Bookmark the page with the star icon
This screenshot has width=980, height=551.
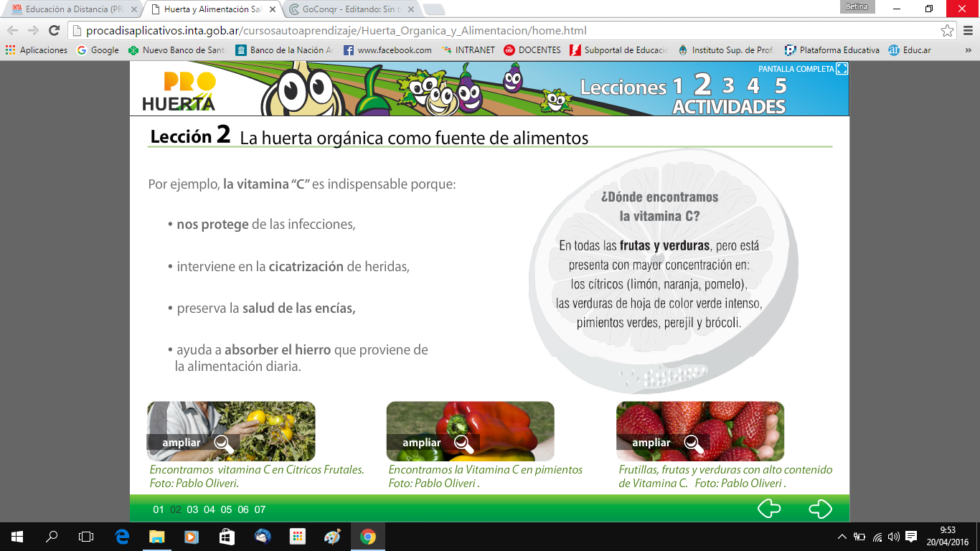(x=948, y=31)
